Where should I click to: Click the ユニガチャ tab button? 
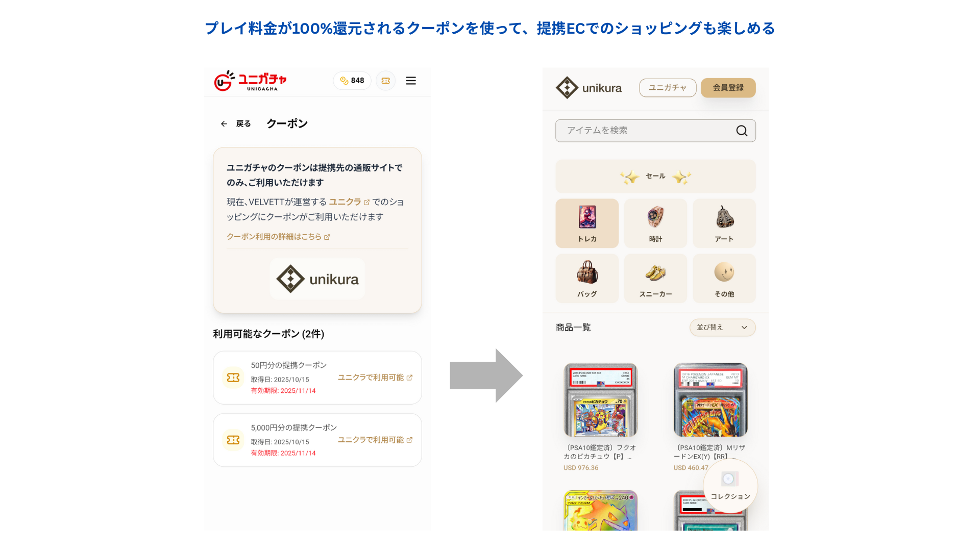coord(668,88)
